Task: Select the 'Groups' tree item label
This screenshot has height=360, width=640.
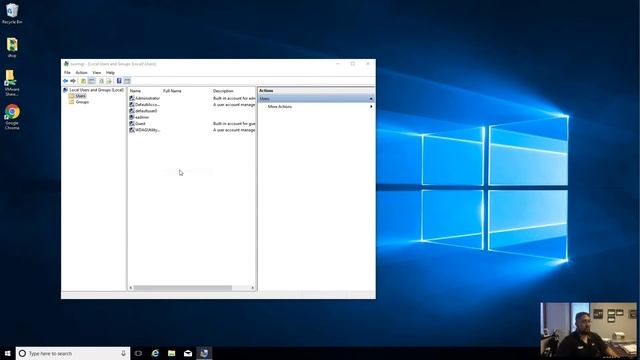Action: pos(82,102)
